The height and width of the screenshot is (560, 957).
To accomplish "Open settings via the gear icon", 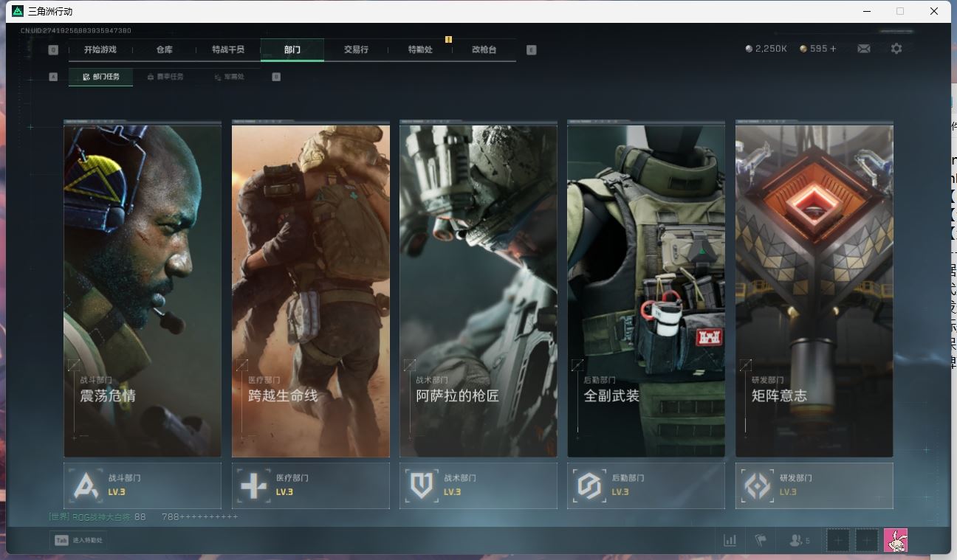I will pos(896,49).
